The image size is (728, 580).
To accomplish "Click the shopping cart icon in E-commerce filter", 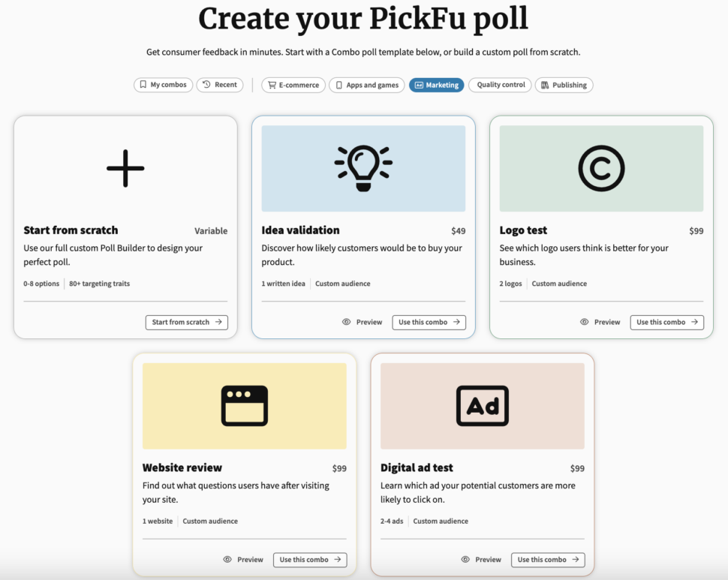I will [x=272, y=85].
